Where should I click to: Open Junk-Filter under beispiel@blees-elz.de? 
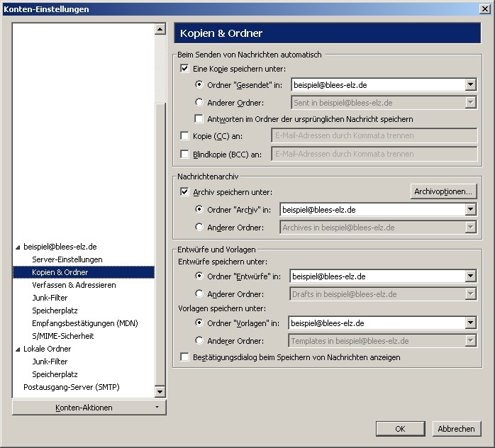coord(50,298)
